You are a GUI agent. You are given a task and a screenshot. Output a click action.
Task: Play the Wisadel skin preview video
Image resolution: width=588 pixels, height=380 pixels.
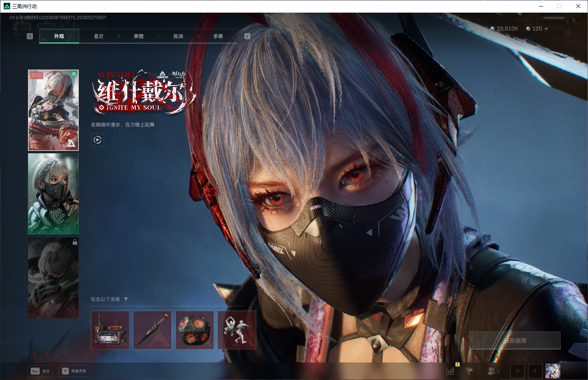(97, 140)
